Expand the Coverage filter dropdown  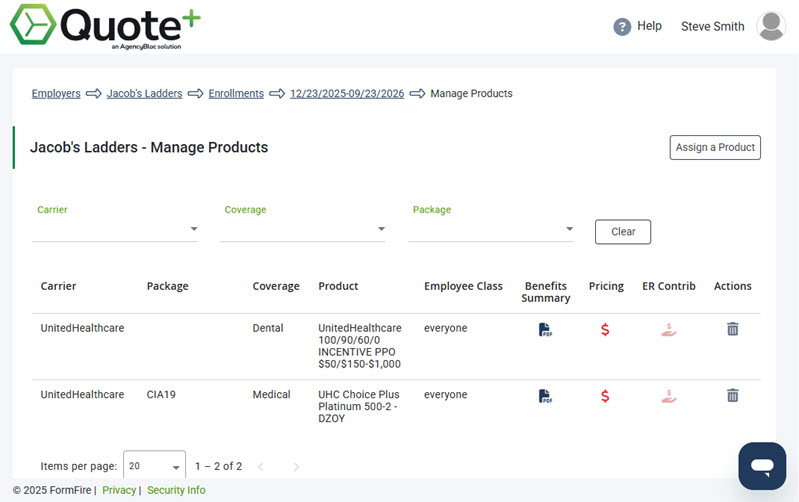point(303,229)
